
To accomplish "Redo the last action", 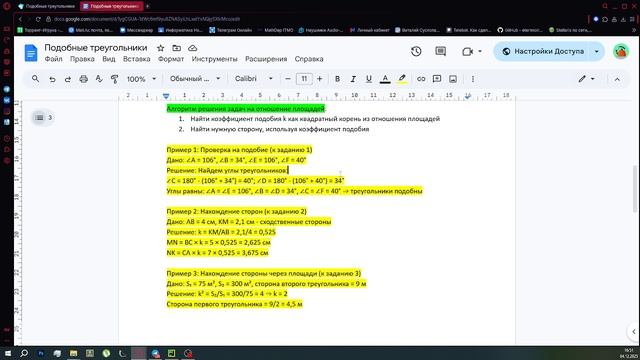I will pos(68,79).
